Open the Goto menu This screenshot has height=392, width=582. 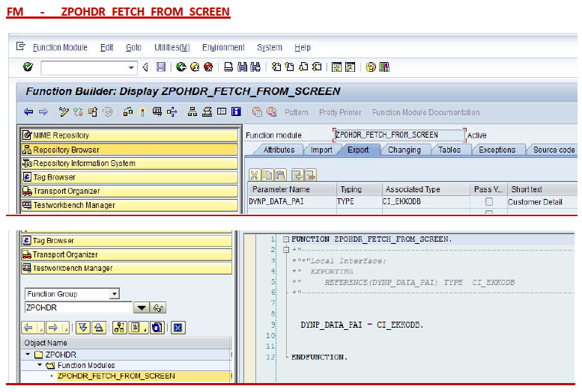[133, 47]
